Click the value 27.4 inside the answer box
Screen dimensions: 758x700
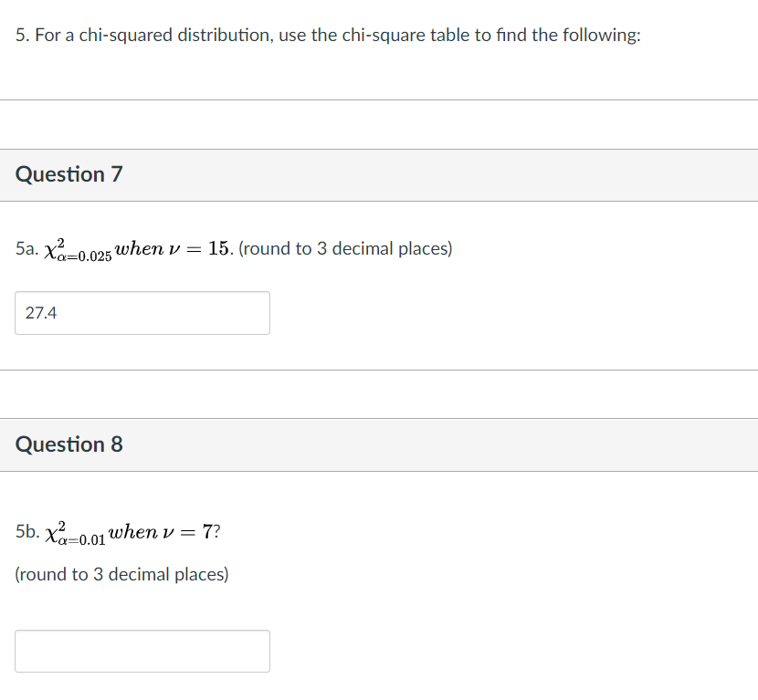coord(39,312)
